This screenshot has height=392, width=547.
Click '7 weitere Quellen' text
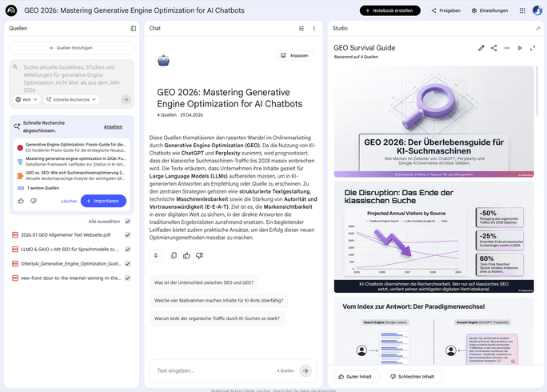43,188
